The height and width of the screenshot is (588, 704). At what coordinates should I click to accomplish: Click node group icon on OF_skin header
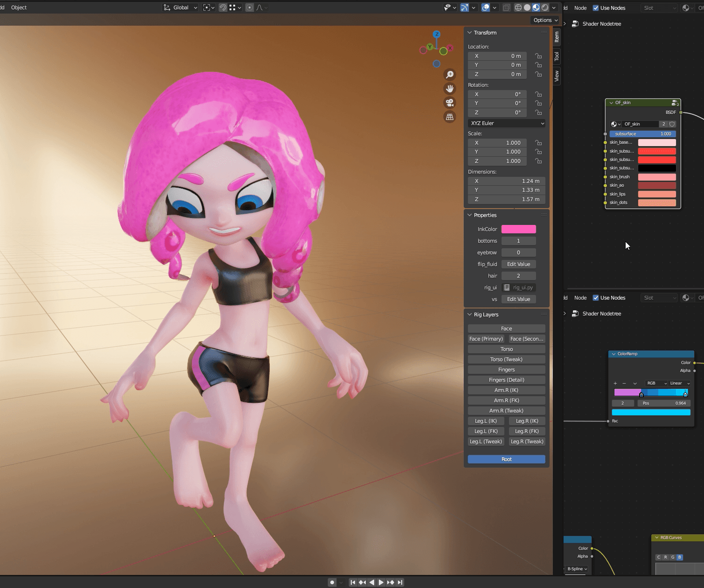click(675, 103)
